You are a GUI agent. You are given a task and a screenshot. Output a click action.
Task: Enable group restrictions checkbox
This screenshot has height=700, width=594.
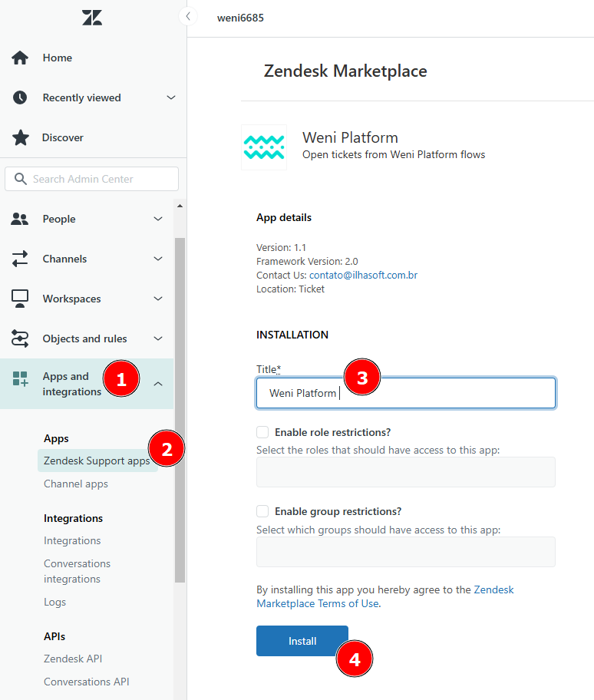(x=262, y=511)
